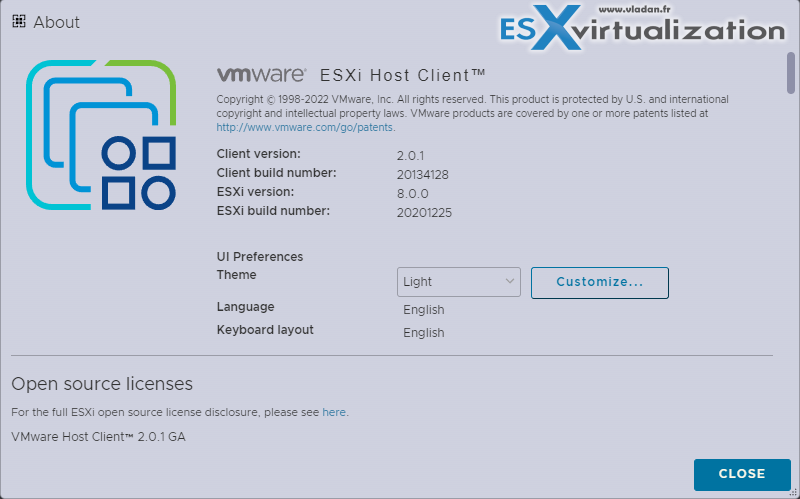The width and height of the screenshot is (800, 499).
Task: Click the resize grip in dialog corner
Action: [793, 492]
